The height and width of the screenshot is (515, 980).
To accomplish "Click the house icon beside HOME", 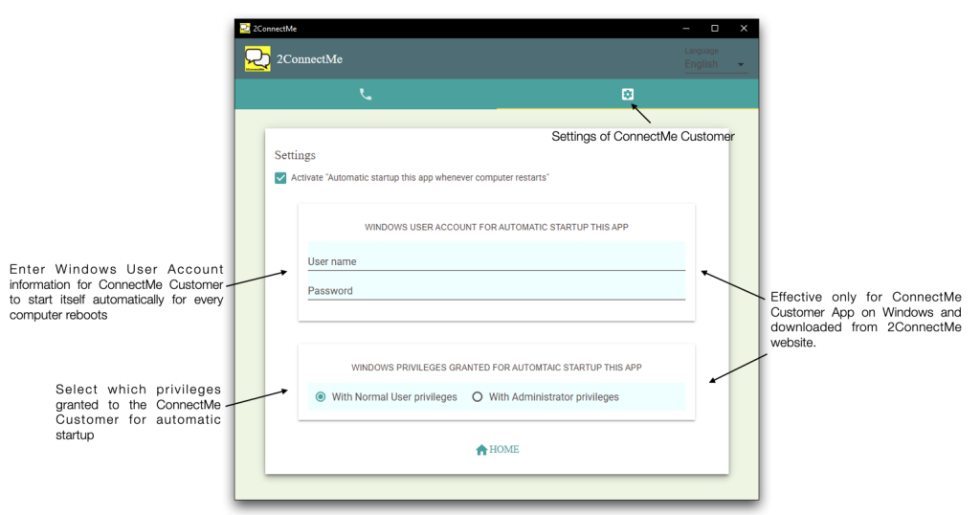I will 481,450.
